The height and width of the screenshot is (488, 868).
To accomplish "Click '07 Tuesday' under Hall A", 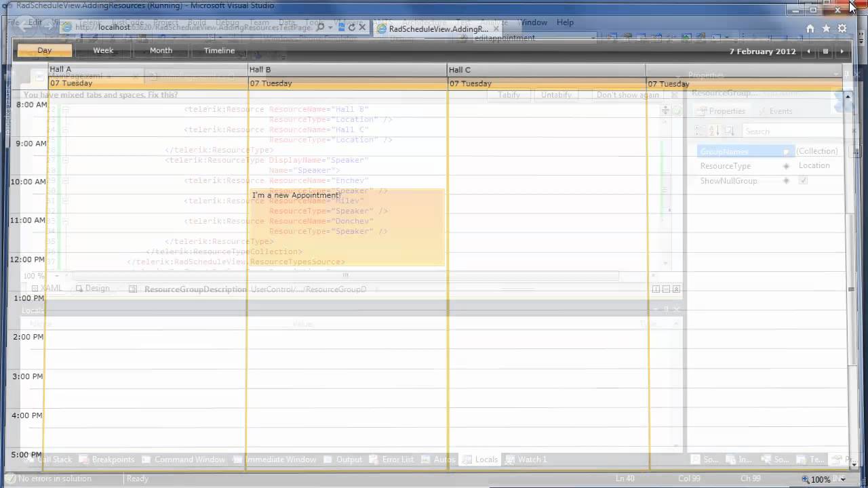I will point(71,83).
